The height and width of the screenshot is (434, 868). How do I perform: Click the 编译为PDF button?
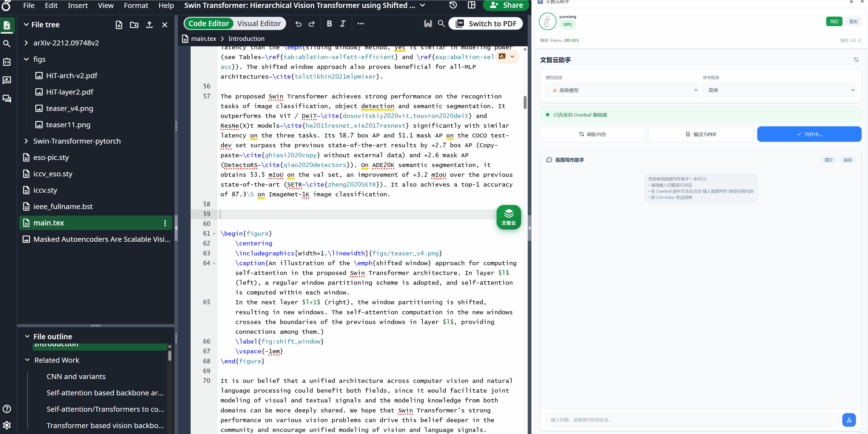click(701, 134)
